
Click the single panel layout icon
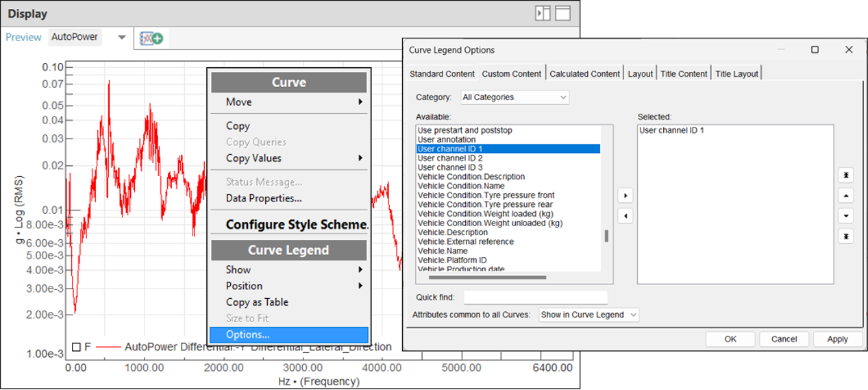pos(562,14)
